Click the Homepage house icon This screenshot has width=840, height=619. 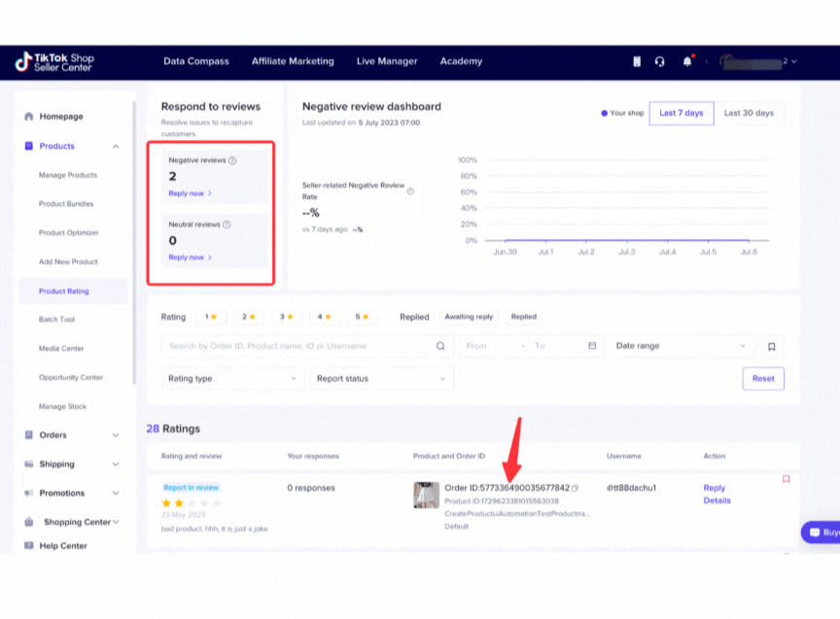point(29,117)
